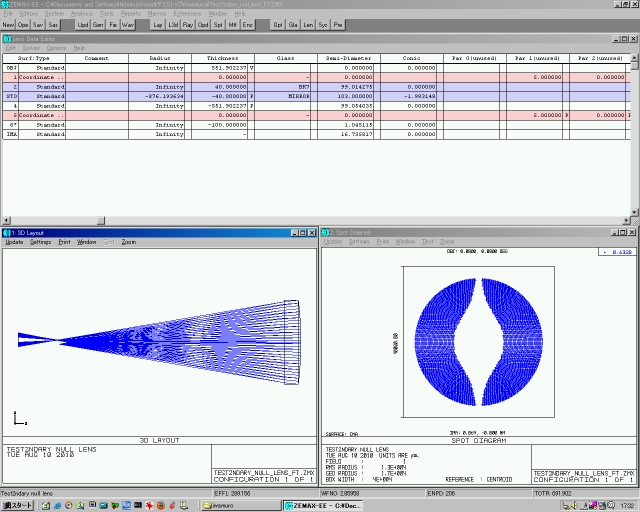This screenshot has width=640, height=512.
Task: Click the Lens Data Editor window icon
Action: coord(7,39)
